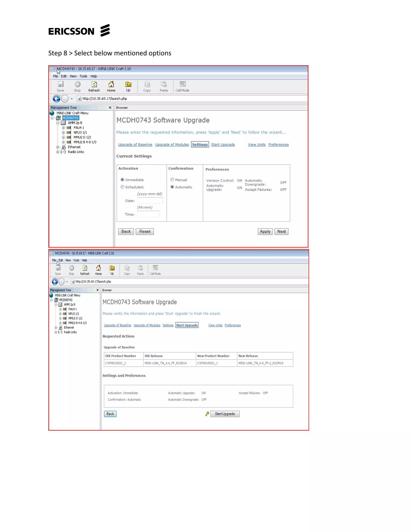
Task: Close Management Tree panel in lower window
Action: pos(98,290)
